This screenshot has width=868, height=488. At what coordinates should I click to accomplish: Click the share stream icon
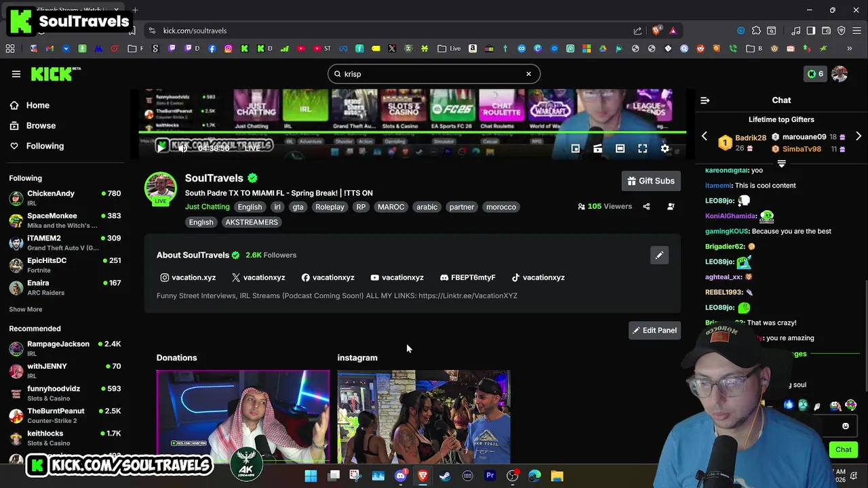[646, 207]
